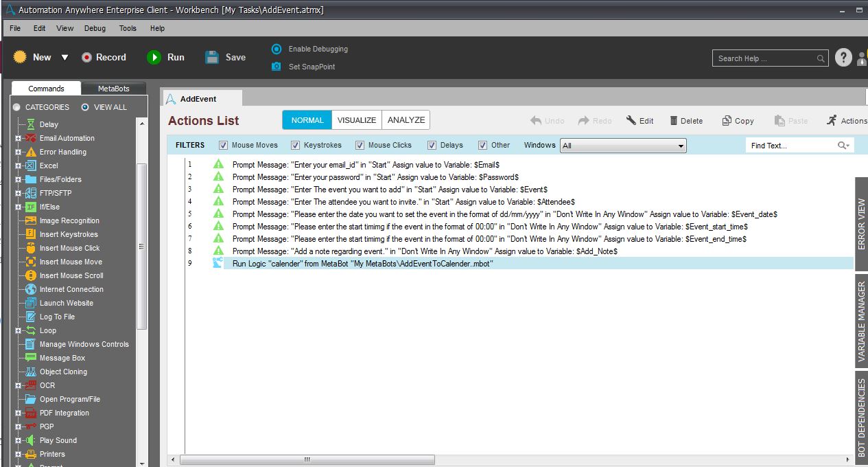Select the Insert Mouse Click icon
Image resolution: width=868 pixels, height=467 pixels.
[x=31, y=248]
